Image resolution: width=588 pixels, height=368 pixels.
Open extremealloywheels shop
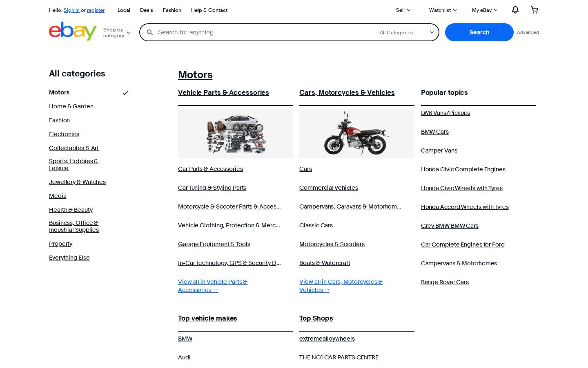coord(327,339)
